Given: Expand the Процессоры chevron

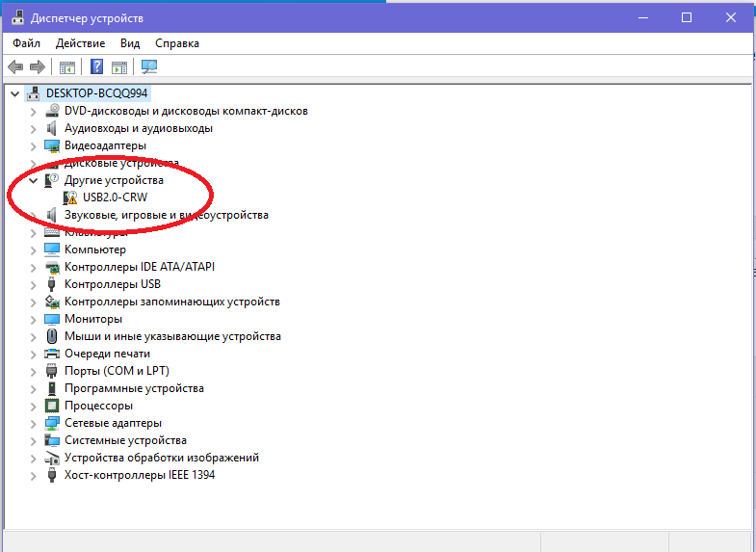Looking at the screenshot, I should [34, 407].
